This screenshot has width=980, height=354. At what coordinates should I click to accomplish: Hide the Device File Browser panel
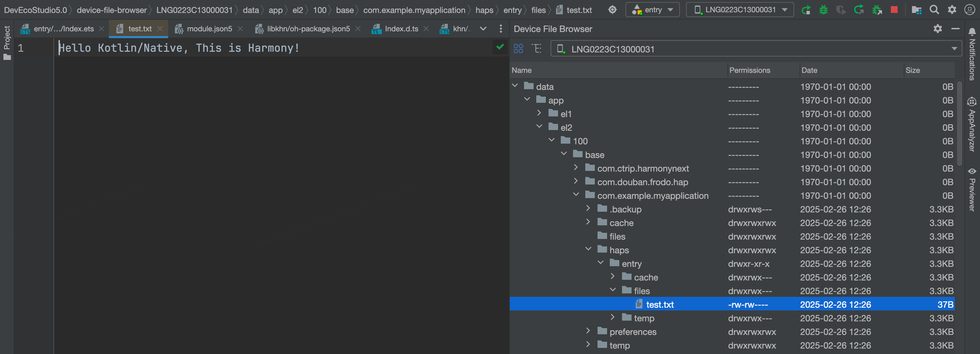tap(955, 29)
